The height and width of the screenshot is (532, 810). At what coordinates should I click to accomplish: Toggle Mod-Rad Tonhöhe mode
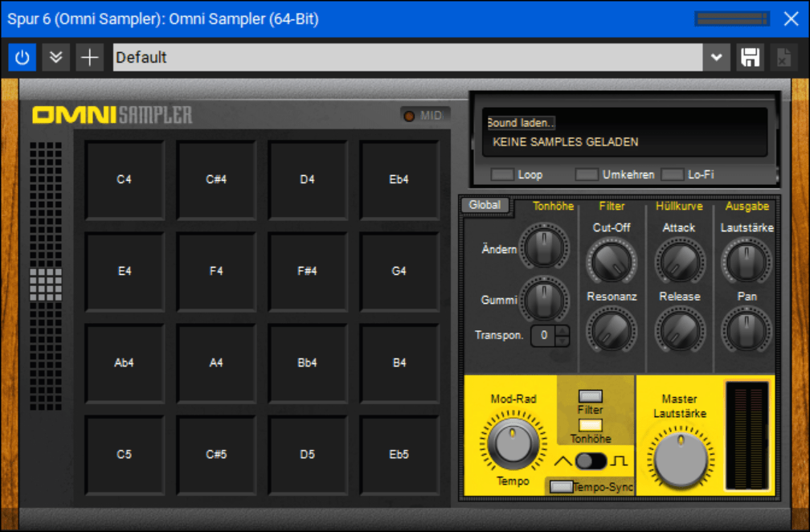591,426
